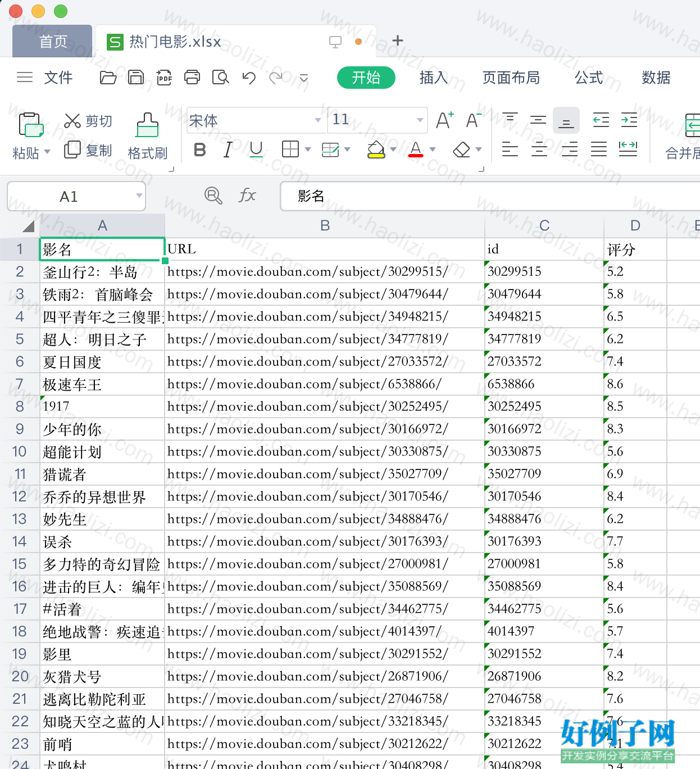Click distributed alignment icon
Screen dimensions: 700x769
click(628, 149)
